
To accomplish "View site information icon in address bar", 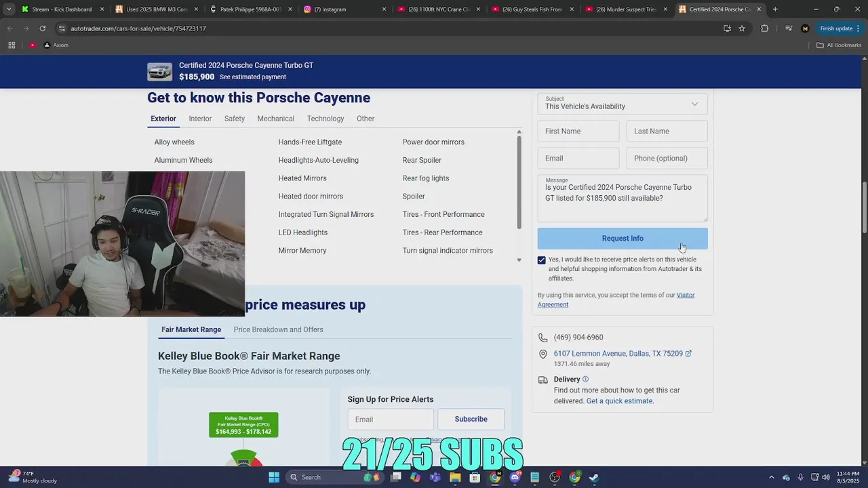I will pyautogui.click(x=62, y=28).
